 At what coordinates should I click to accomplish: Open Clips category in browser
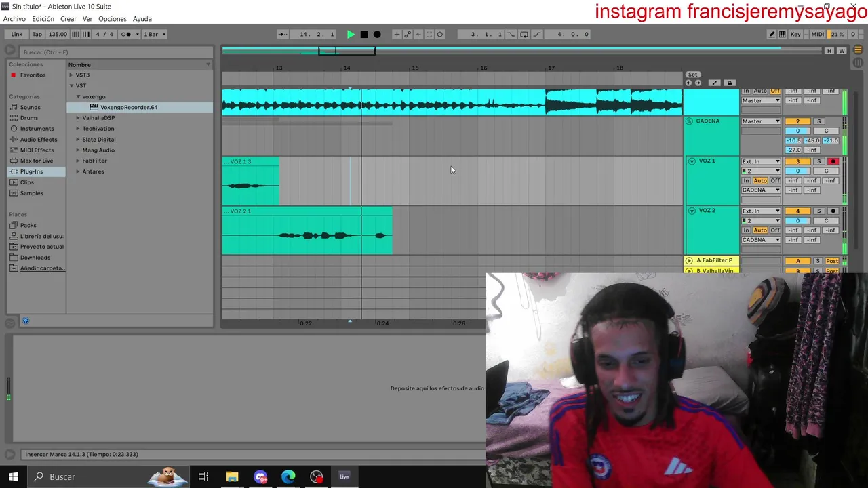[27, 182]
